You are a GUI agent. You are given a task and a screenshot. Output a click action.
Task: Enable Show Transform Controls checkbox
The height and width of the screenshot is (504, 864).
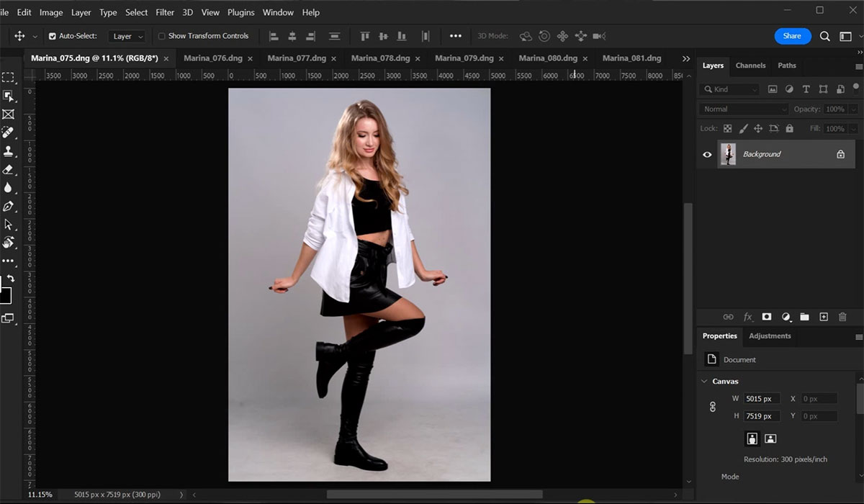click(x=162, y=36)
